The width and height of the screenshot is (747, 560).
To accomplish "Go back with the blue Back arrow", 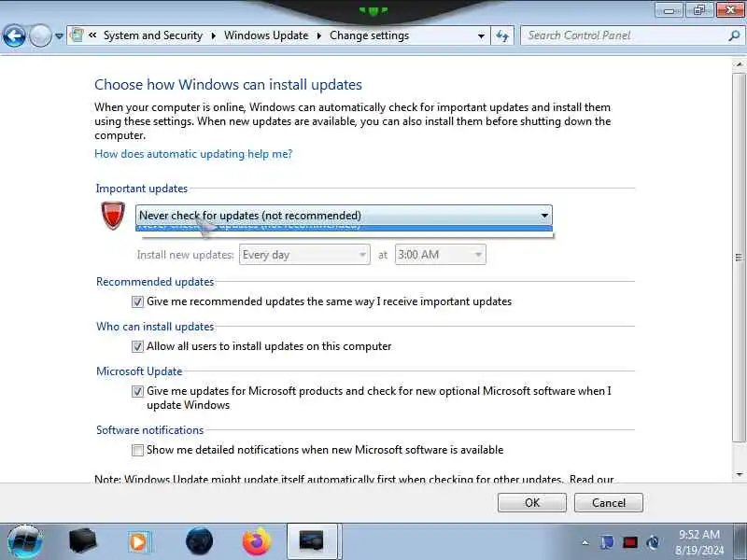I will pos(14,35).
